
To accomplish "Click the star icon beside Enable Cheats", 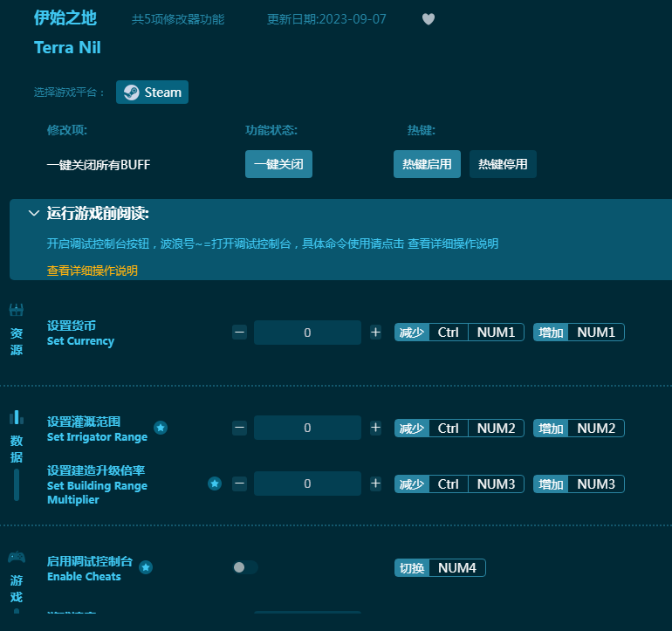I will pyautogui.click(x=146, y=567).
